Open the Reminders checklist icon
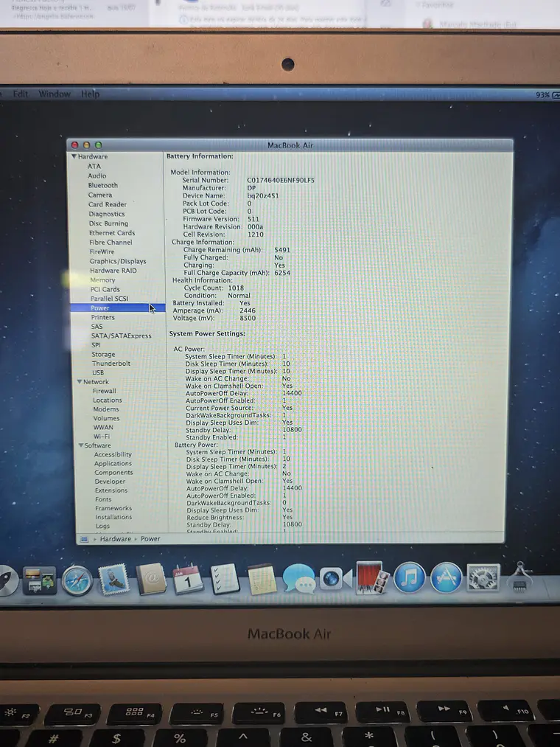 224,579
